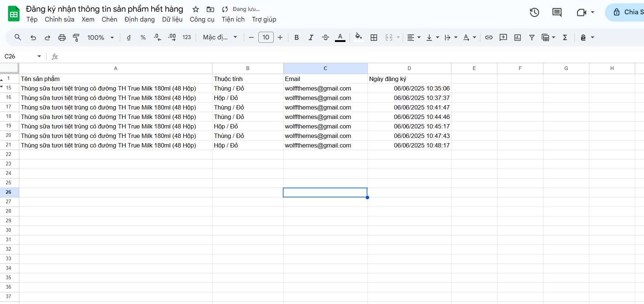This screenshot has height=304, width=644.
Task: Click the select-all corner box
Action: point(9,68)
